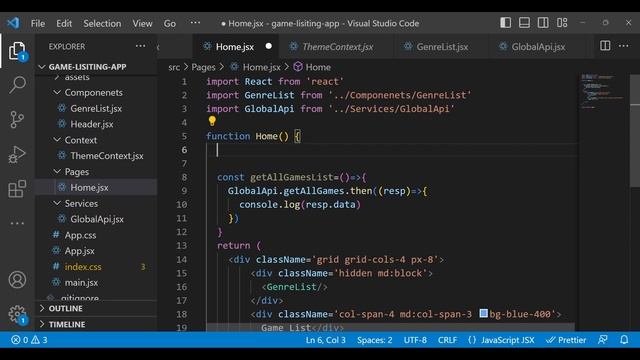Click the lightbulb code action icon

tap(212, 121)
